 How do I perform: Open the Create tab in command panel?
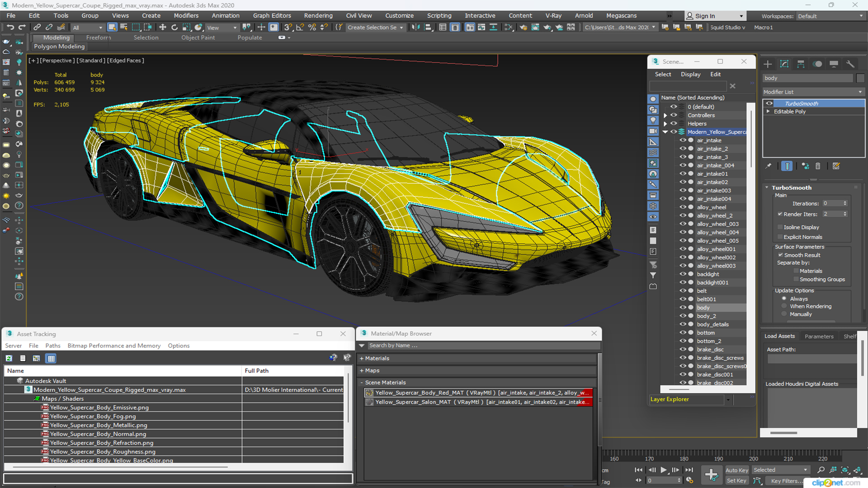(x=768, y=64)
